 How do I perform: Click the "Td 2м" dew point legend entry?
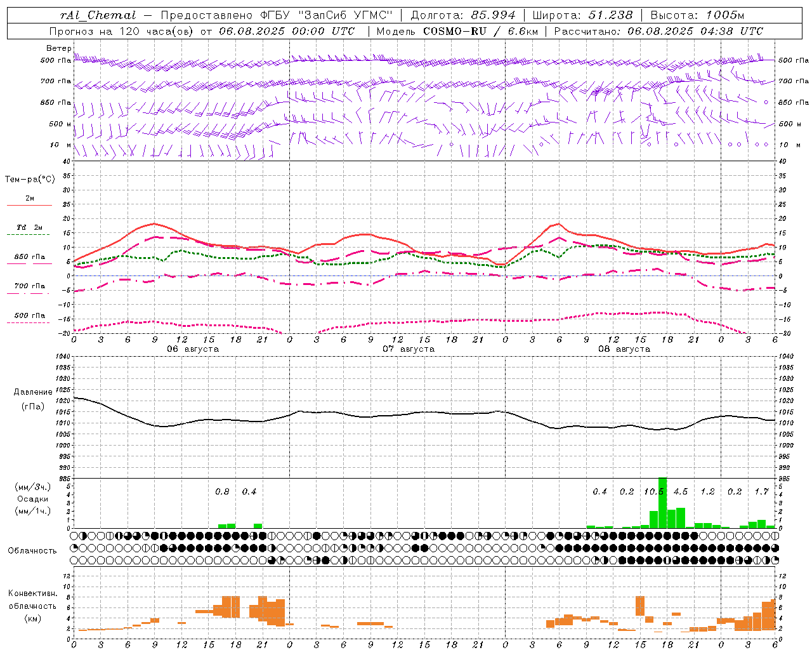click(x=29, y=227)
